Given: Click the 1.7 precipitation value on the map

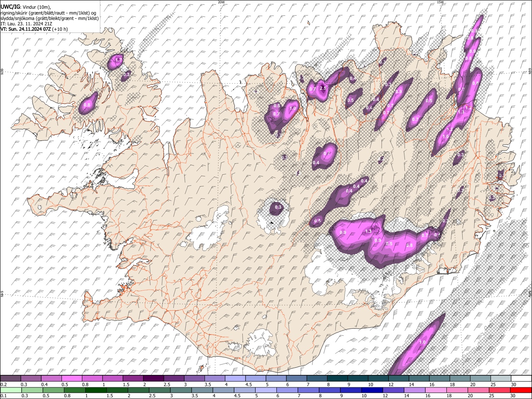Looking at the screenshot, I should point(118,60).
